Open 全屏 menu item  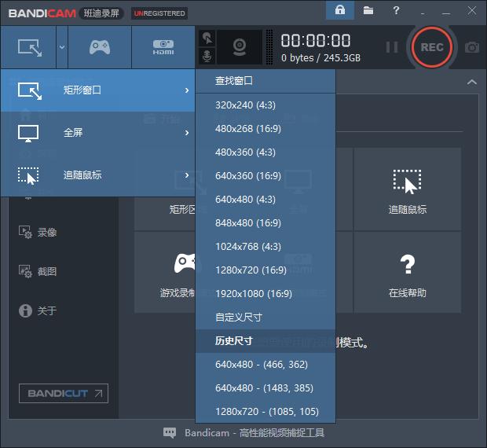98,133
